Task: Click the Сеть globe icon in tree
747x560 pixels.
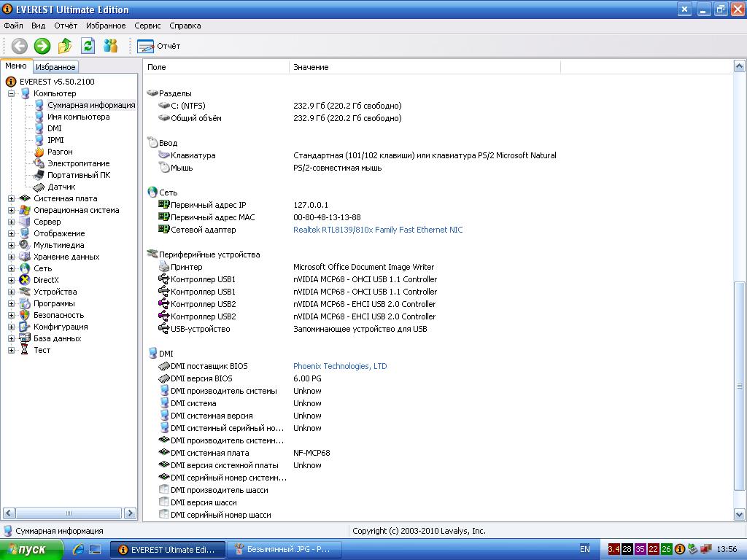Action: [x=25, y=268]
